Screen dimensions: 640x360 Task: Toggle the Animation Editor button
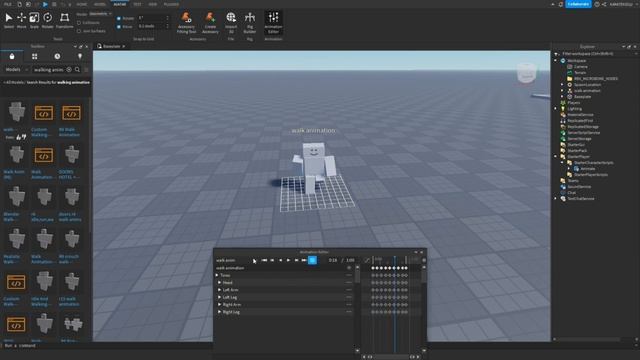[273, 22]
